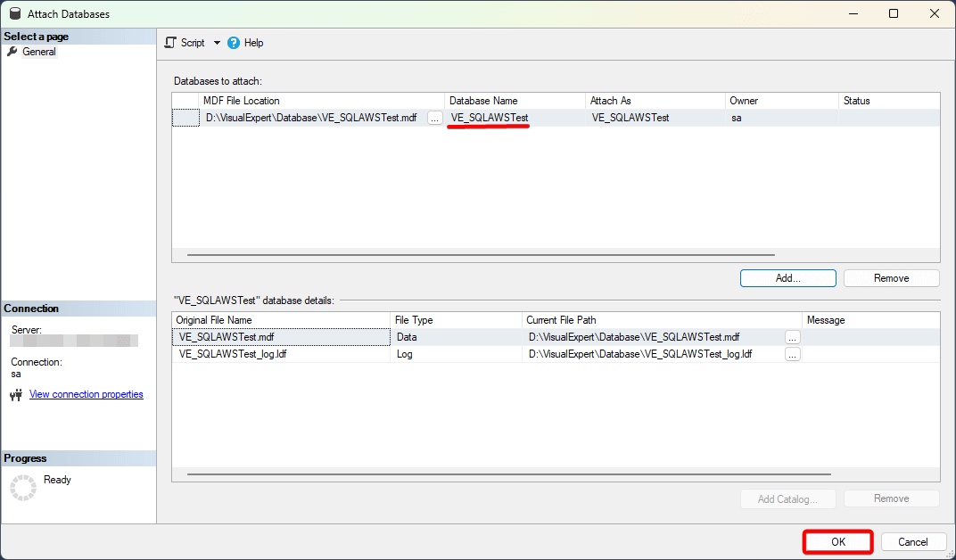The height and width of the screenshot is (560, 956).
Task: Click the upper Remove button
Action: coord(892,278)
